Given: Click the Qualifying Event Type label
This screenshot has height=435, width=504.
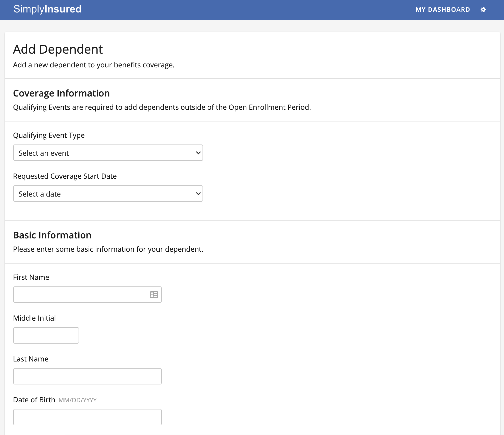Looking at the screenshot, I should 49,135.
